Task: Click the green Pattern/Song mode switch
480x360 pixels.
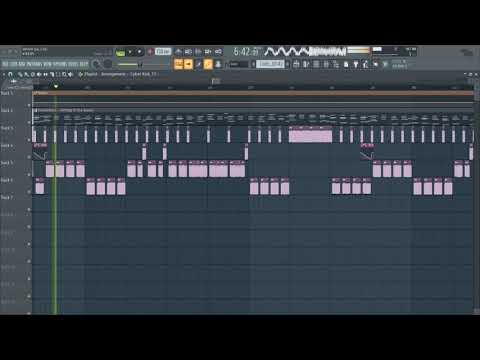Action: [120, 52]
